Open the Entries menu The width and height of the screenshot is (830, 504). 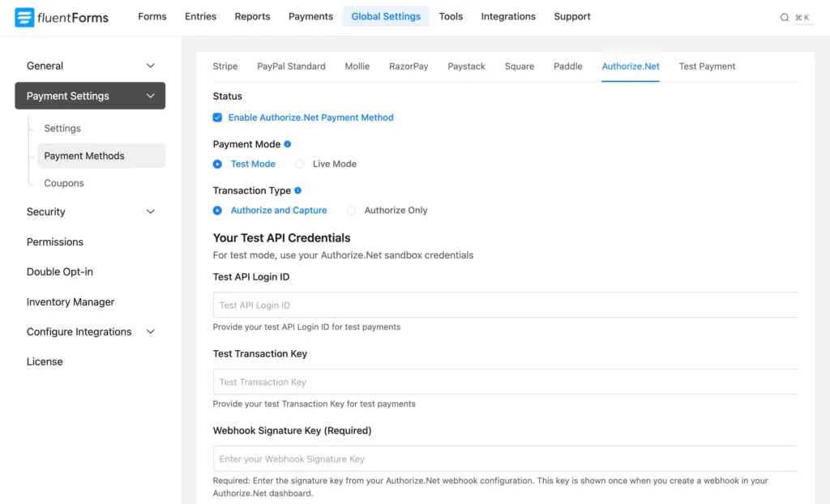pyautogui.click(x=200, y=16)
